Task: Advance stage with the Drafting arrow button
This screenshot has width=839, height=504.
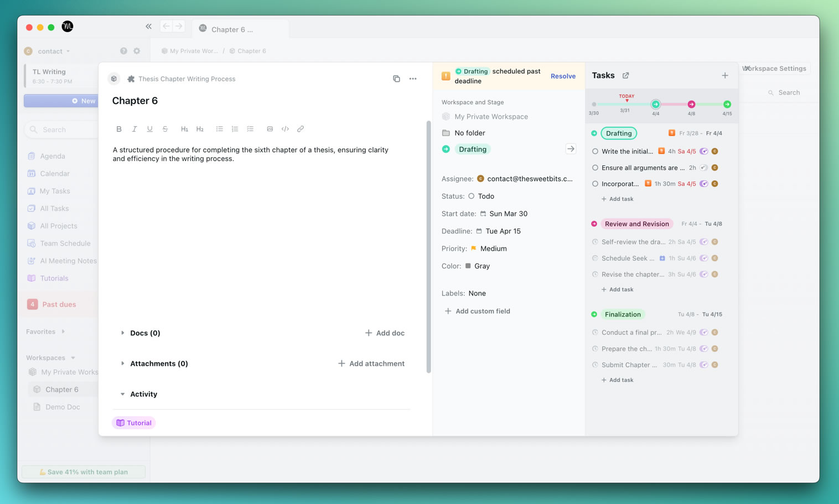Action: pos(571,149)
